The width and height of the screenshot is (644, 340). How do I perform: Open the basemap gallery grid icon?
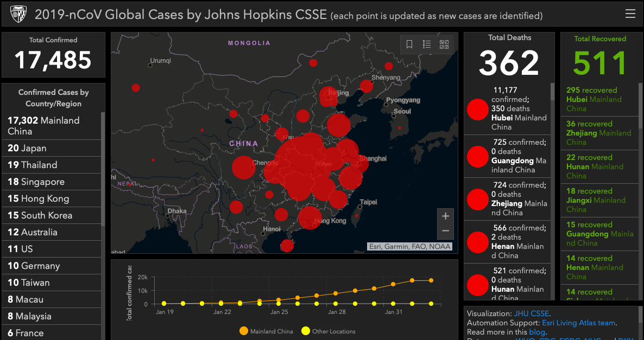(444, 44)
